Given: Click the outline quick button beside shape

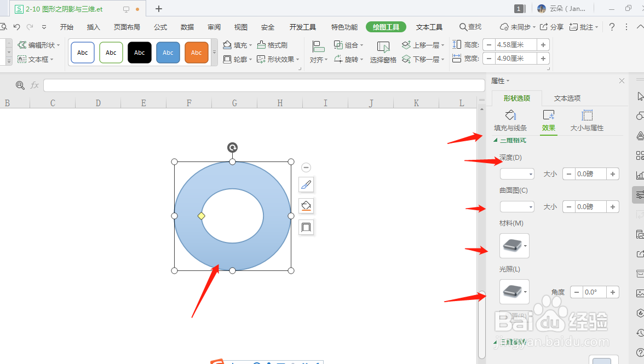Looking at the screenshot, I should coord(306,227).
